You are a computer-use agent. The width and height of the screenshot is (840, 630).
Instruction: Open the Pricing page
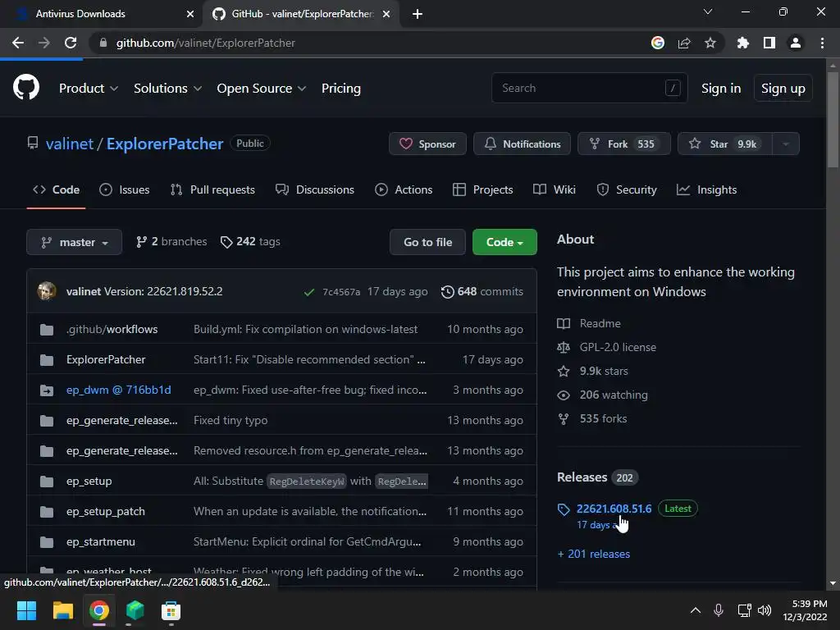(340, 88)
